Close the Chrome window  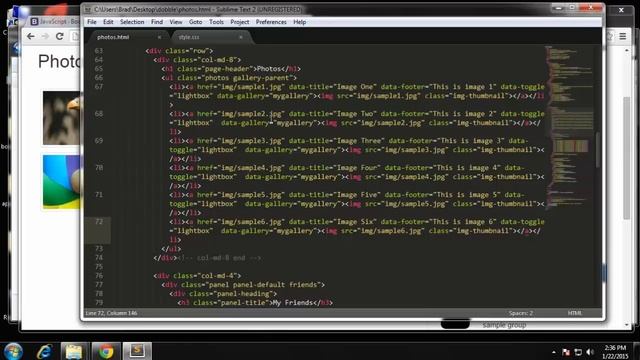[x=621, y=10]
